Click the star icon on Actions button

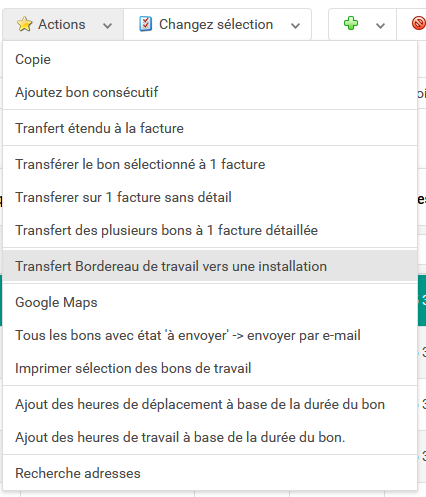pyautogui.click(x=24, y=24)
